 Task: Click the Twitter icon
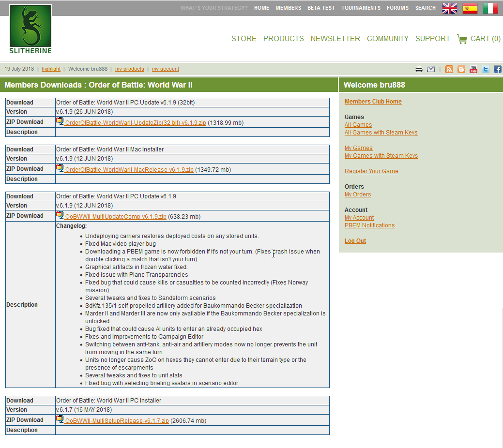pyautogui.click(x=486, y=69)
